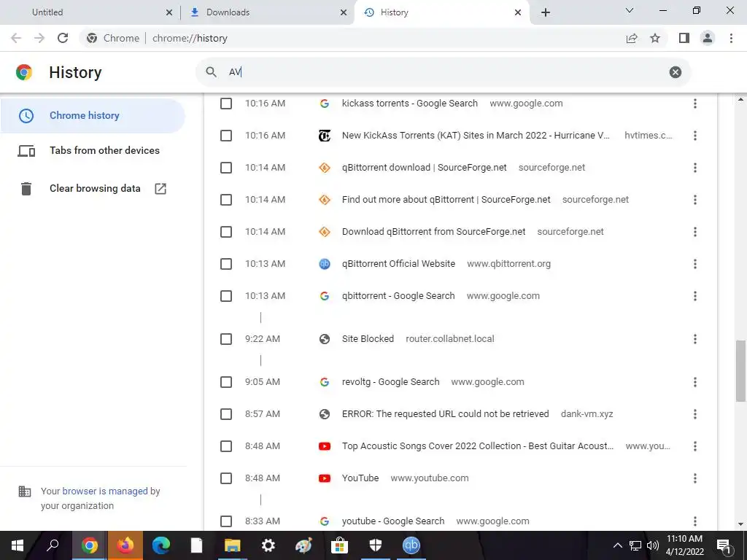Open more actions for qbittorrent Google Search
Screen dimensions: 747x560
point(695,296)
